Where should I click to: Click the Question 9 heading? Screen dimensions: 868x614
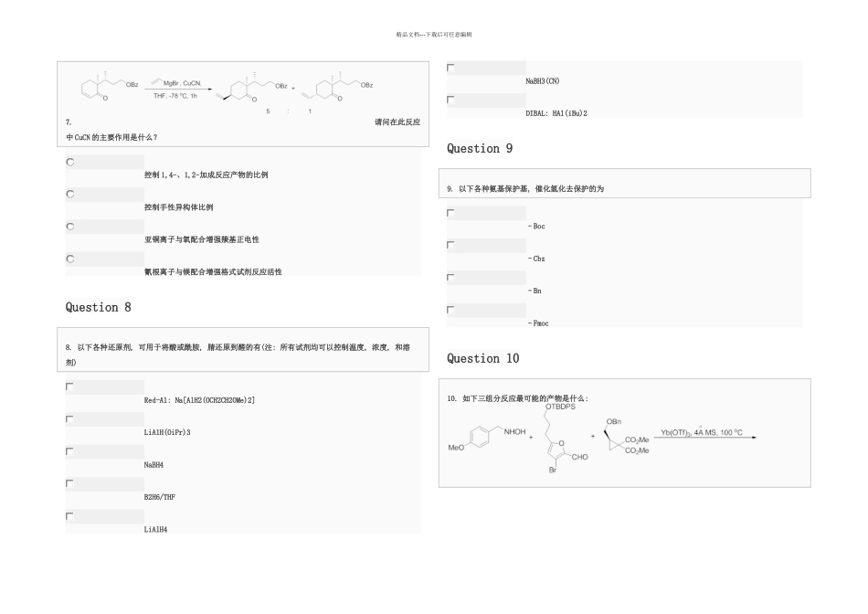tap(480, 148)
